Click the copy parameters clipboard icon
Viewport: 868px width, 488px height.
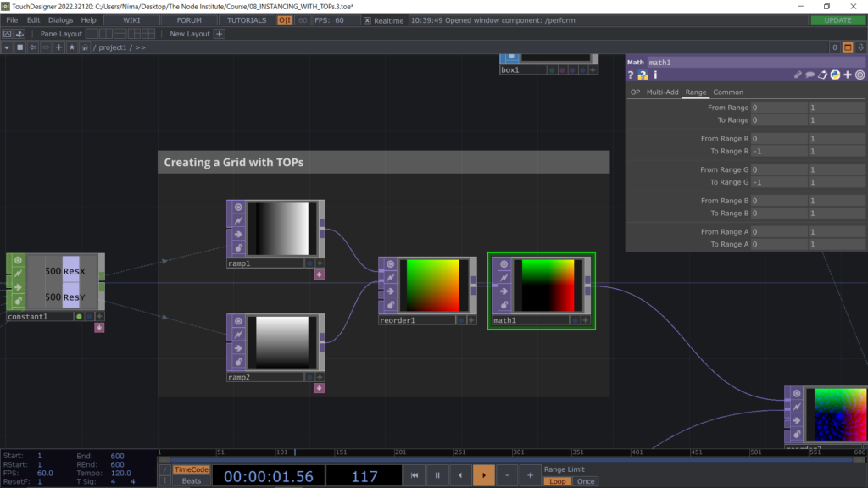tap(822, 75)
